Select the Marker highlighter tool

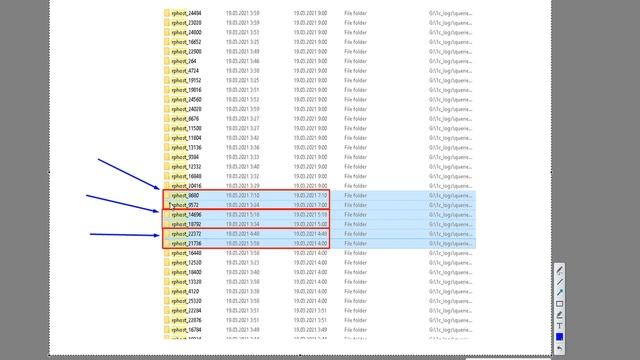[559, 315]
